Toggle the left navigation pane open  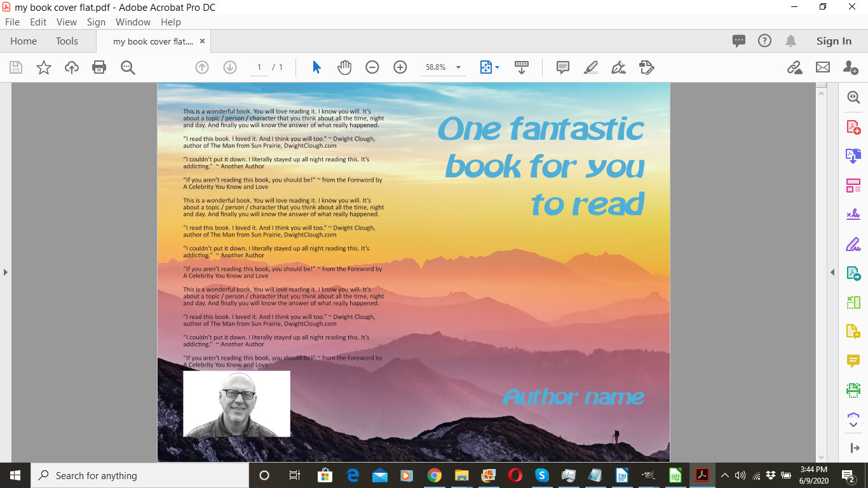point(6,273)
